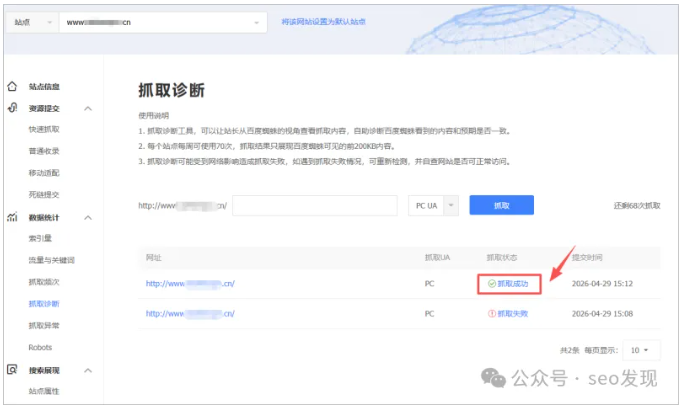Open 抓取异常 menu item
This screenshot has height=411, width=683.
pyautogui.click(x=44, y=325)
